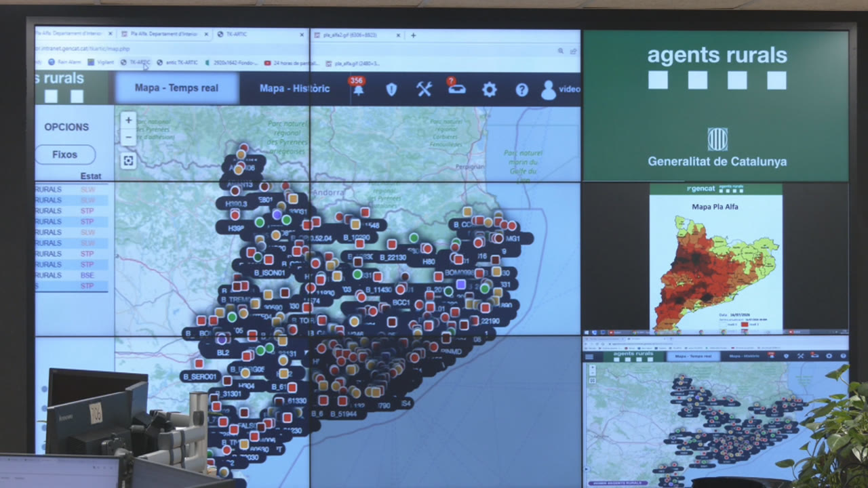The image size is (868, 488).
Task: Click the B_SERO01 map marker label
Action: [199, 377]
